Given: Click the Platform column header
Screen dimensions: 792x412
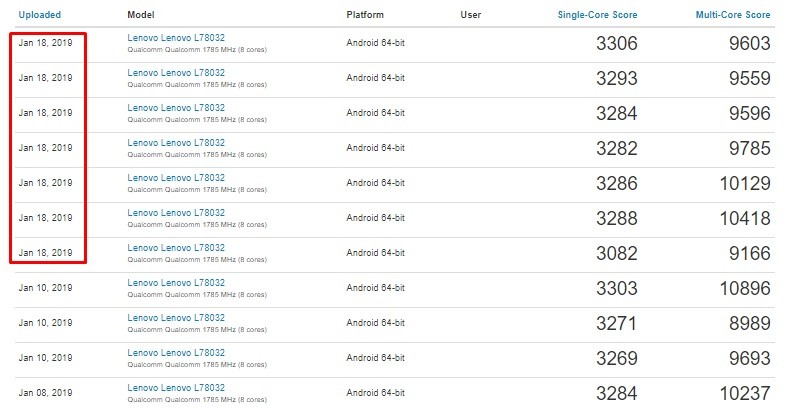Looking at the screenshot, I should coord(364,15).
